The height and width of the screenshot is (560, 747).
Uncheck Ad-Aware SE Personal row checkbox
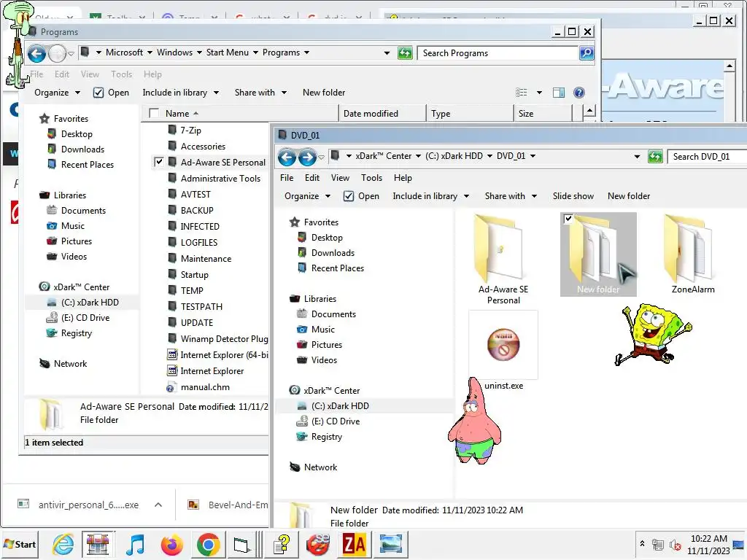[x=158, y=162]
